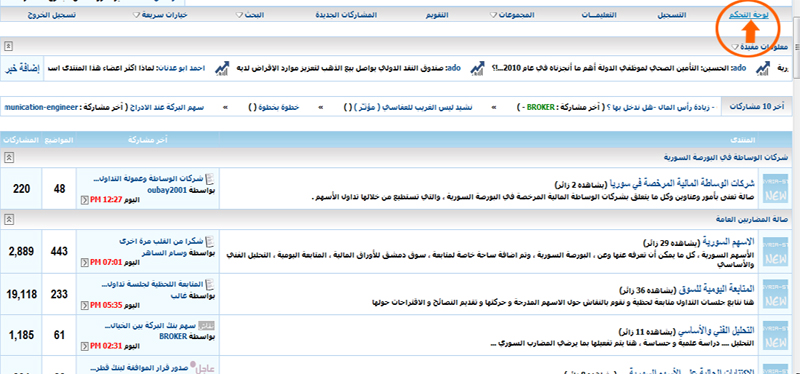The image size is (800, 374).
Task: Open "التسجيل" in the navigation bar
Action: coord(671,15)
